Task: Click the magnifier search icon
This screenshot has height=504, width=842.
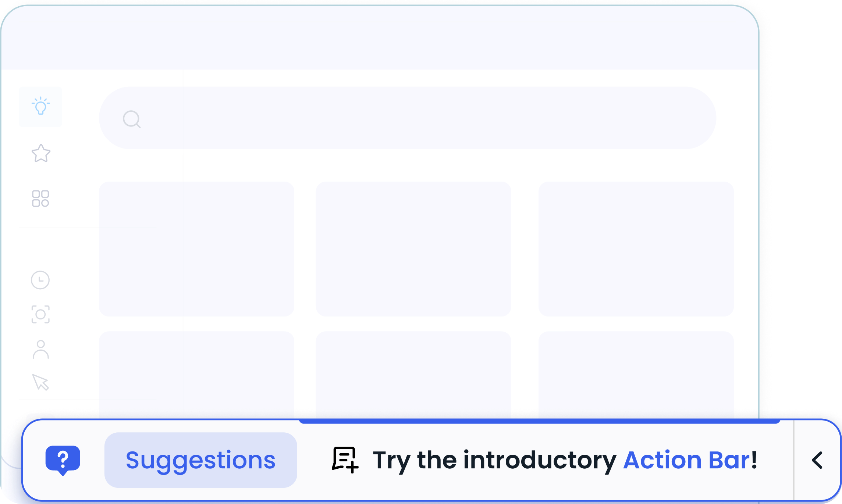Action: (131, 119)
